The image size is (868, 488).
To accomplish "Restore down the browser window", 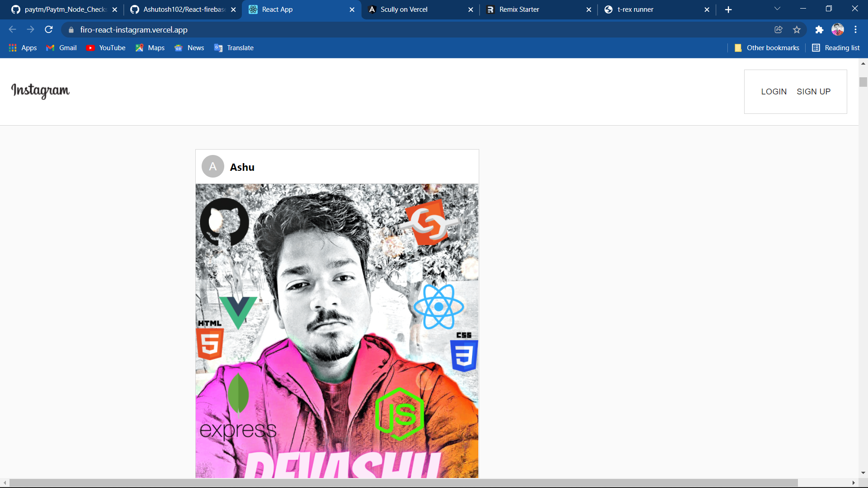I will 829,9.
